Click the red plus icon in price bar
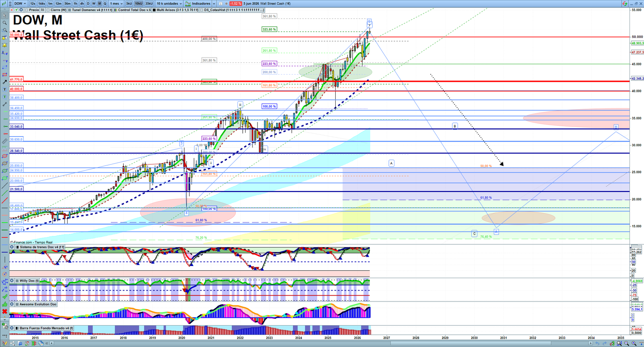Screen dimensions: 644x347 [12, 10]
